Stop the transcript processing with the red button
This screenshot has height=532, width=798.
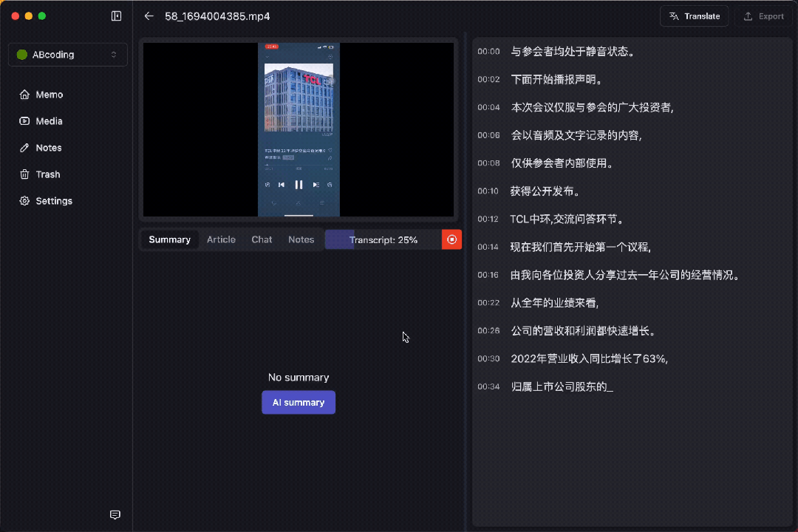pos(451,239)
